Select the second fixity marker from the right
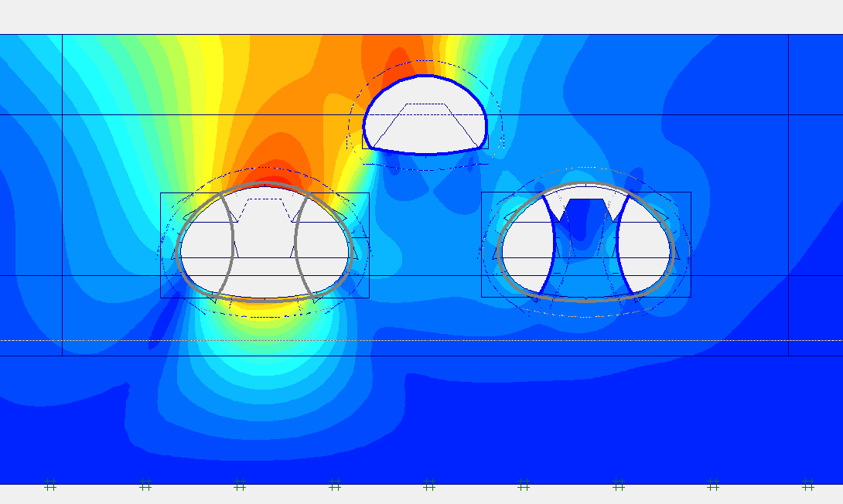 pos(713,485)
